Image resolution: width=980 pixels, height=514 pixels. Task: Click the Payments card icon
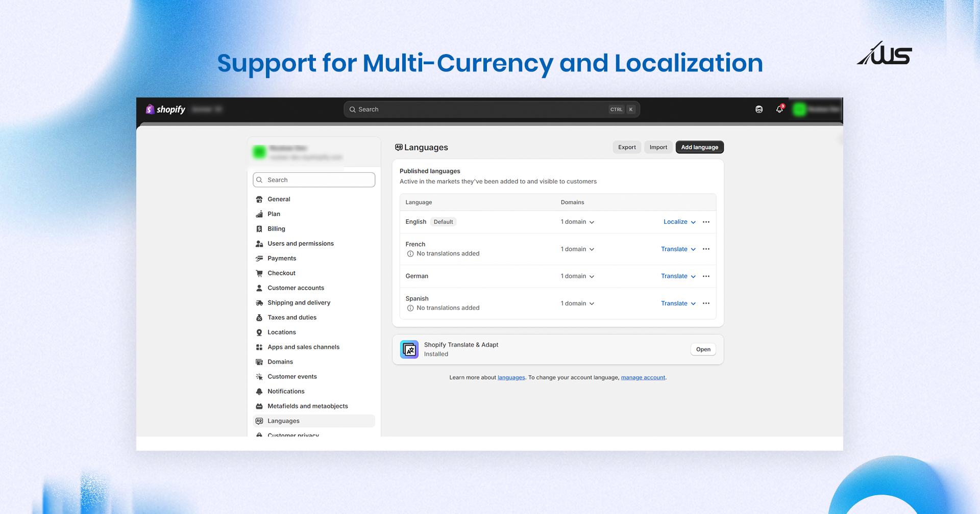pyautogui.click(x=259, y=259)
